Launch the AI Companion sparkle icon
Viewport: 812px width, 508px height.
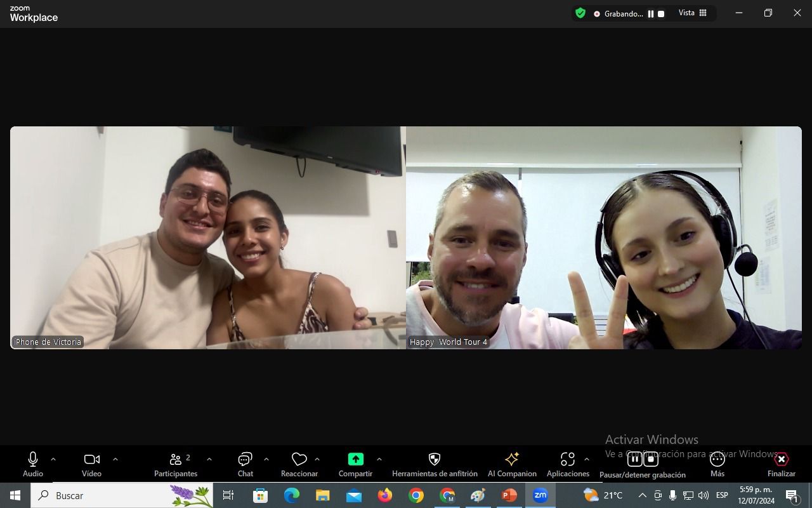[x=512, y=464]
